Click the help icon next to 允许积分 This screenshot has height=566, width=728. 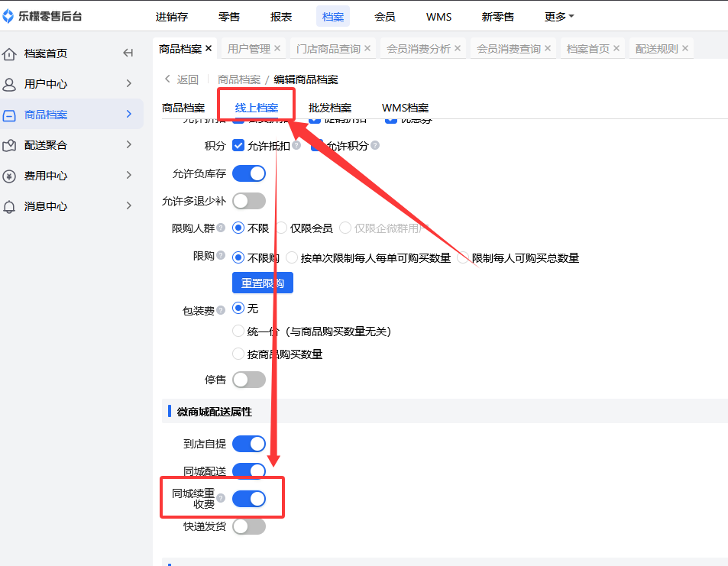[x=375, y=145]
